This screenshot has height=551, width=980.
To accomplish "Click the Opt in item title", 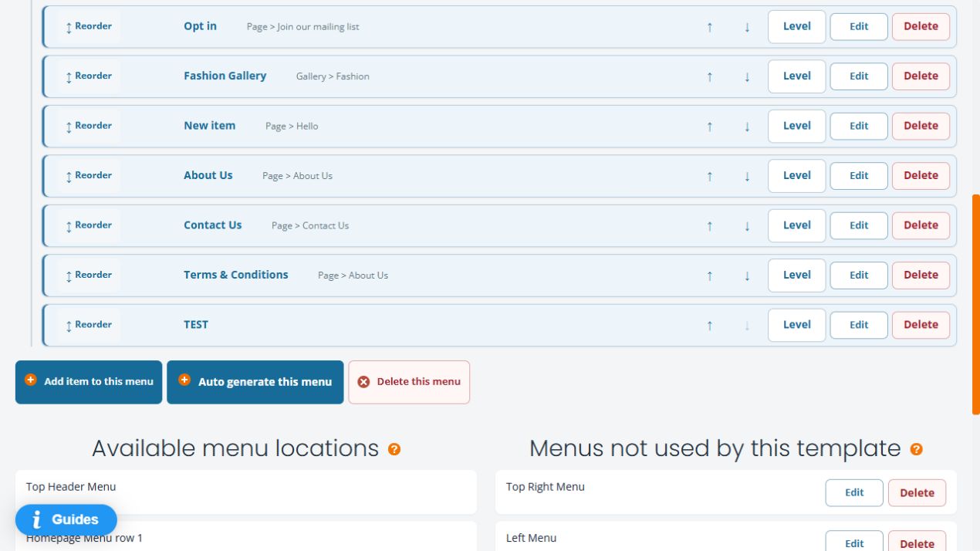I will (201, 26).
